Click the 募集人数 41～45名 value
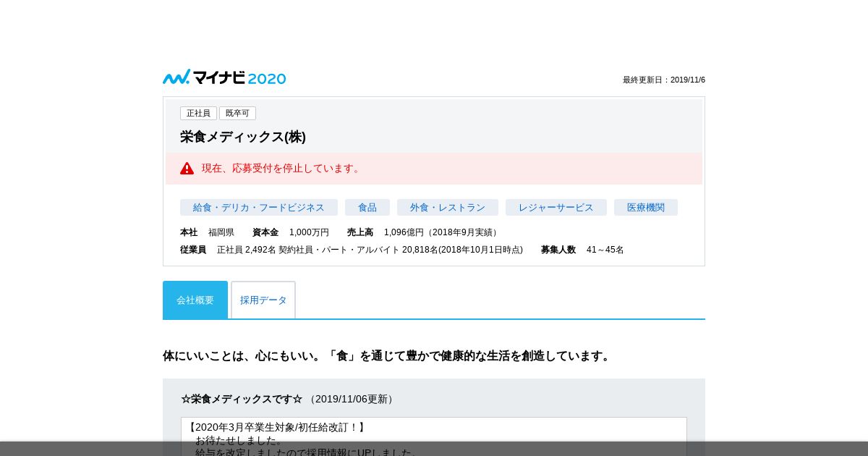This screenshot has height=456, width=868. (605, 250)
